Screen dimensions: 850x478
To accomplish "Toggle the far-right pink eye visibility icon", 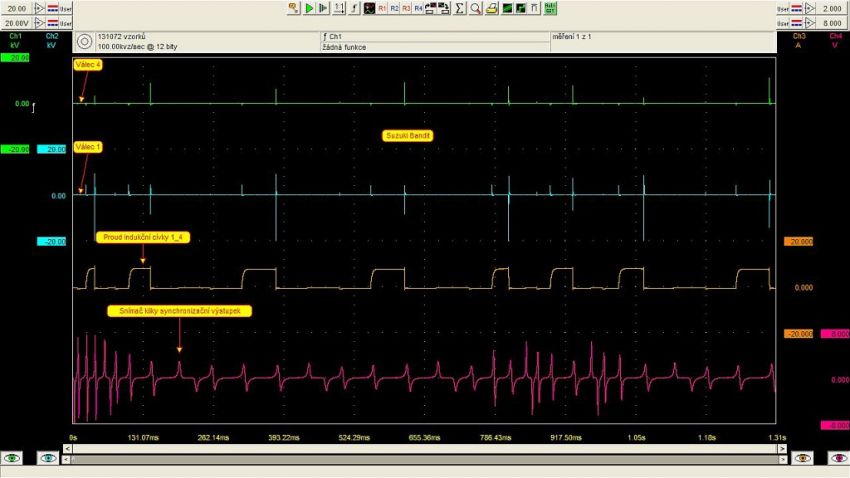I will (836, 457).
